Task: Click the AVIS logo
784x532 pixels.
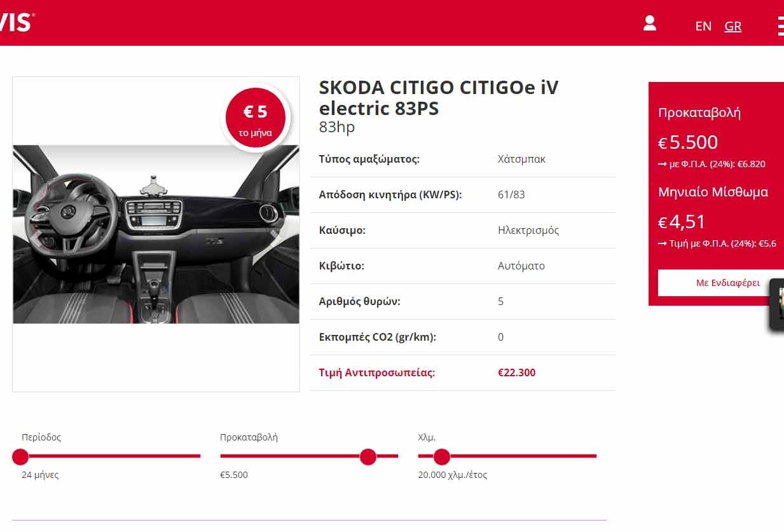Action: 17,22
